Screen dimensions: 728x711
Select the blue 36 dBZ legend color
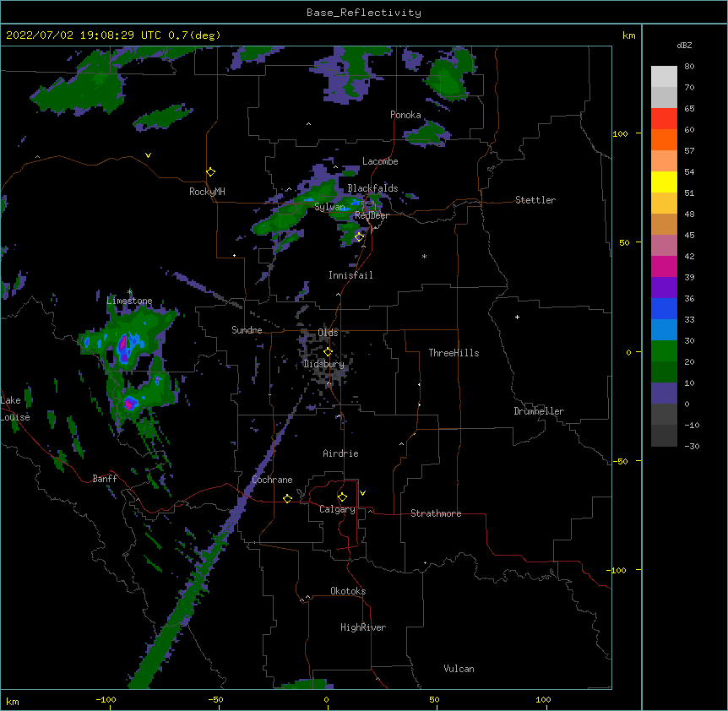664,308
